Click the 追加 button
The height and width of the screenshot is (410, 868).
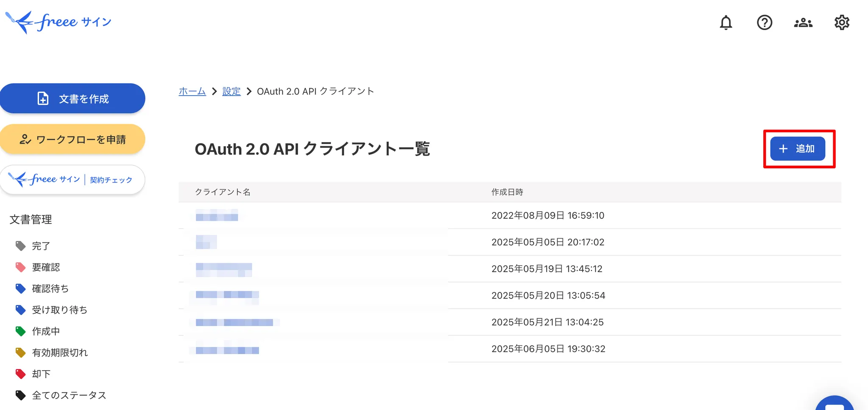(797, 149)
